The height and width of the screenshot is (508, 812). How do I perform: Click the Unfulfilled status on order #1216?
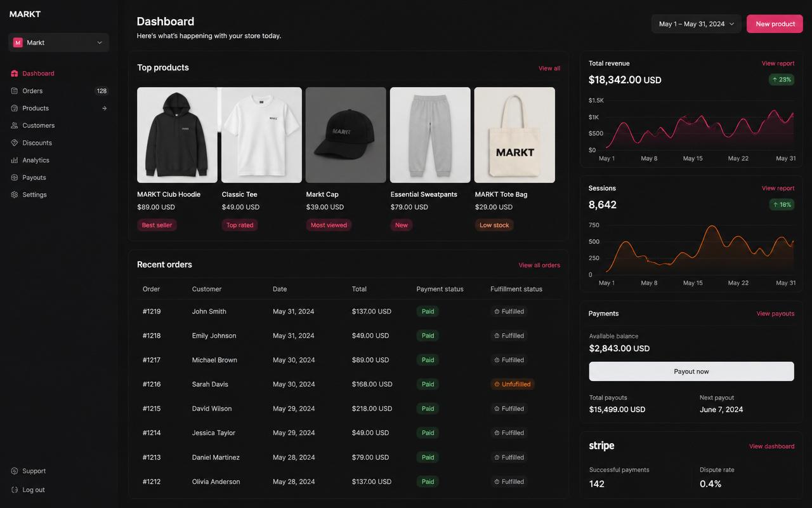point(513,384)
